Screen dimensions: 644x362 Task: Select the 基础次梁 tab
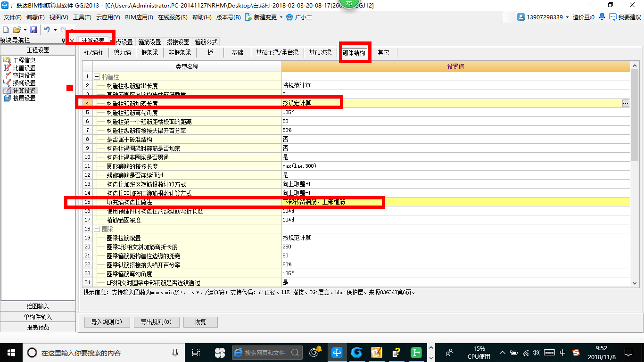(x=320, y=53)
